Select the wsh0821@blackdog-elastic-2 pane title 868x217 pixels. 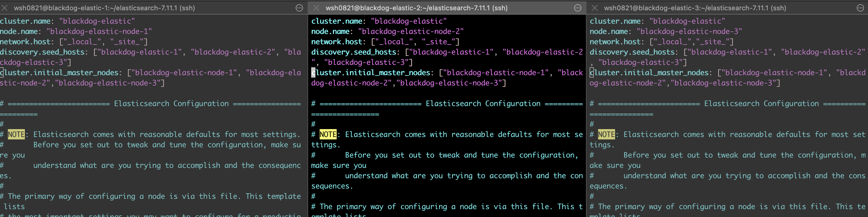pyautogui.click(x=416, y=8)
